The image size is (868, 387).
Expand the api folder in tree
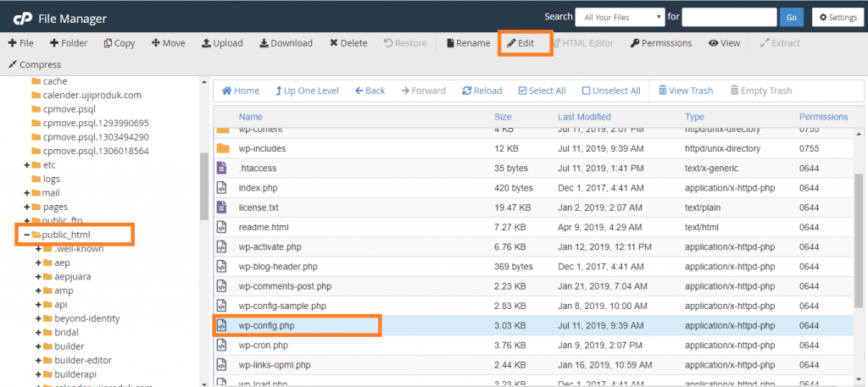coord(38,304)
